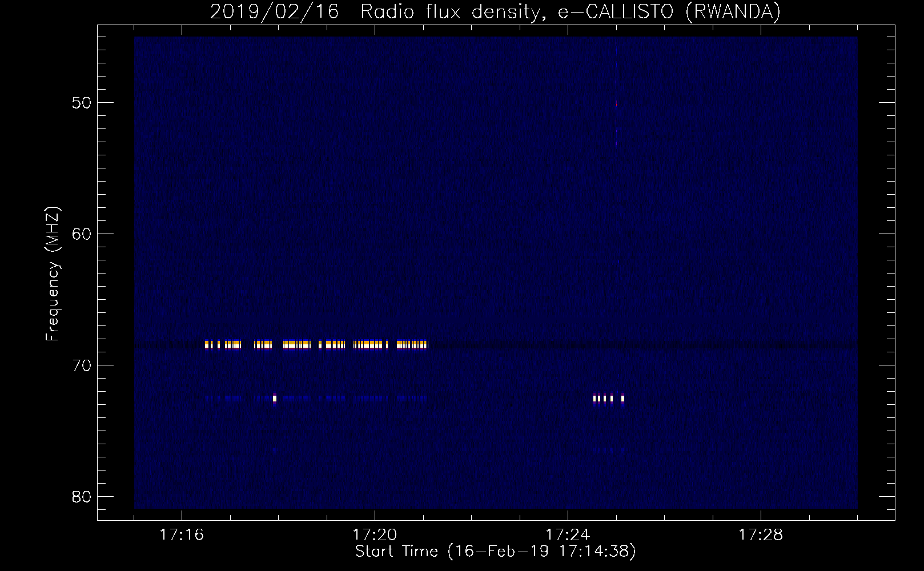Click the white spike cluster after 17:24 near 72 MHz
The image size is (924, 571).
(609, 399)
